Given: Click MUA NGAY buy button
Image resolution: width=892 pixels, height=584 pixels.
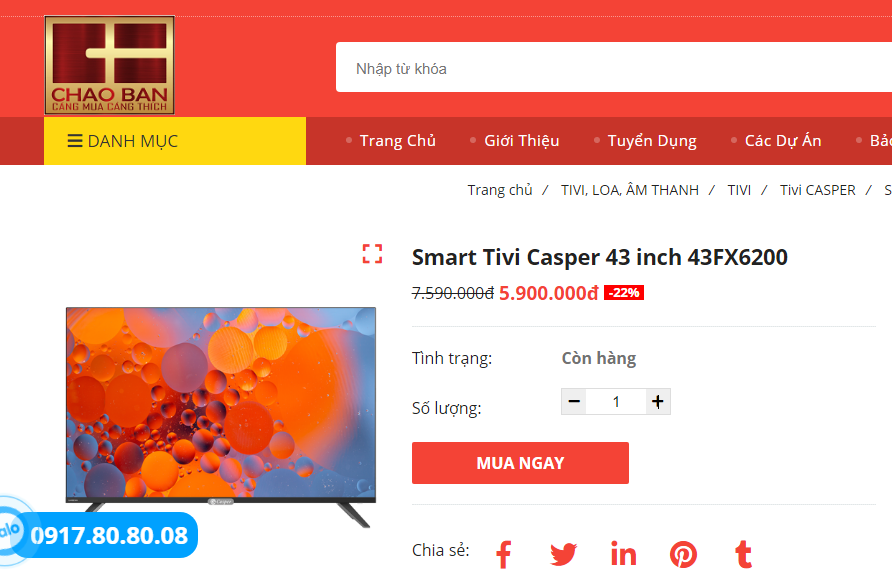Looking at the screenshot, I should 520,463.
